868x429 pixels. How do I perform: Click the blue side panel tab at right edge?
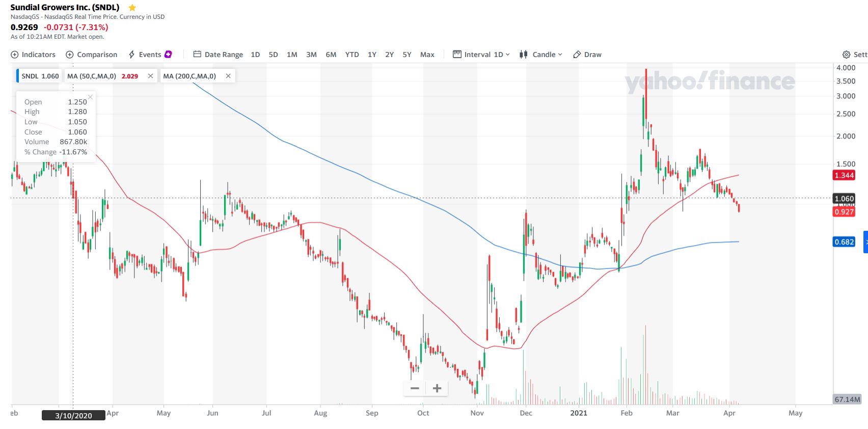[865, 242]
